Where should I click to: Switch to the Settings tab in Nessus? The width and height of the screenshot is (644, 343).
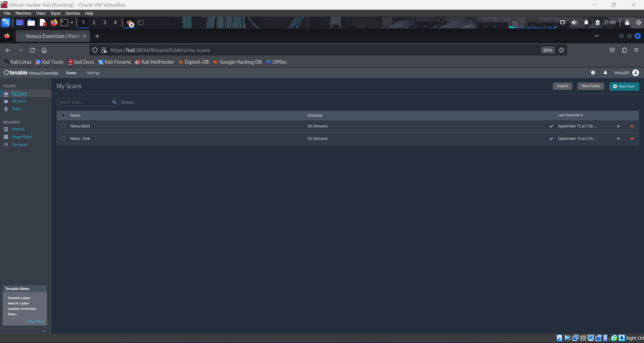pos(93,73)
